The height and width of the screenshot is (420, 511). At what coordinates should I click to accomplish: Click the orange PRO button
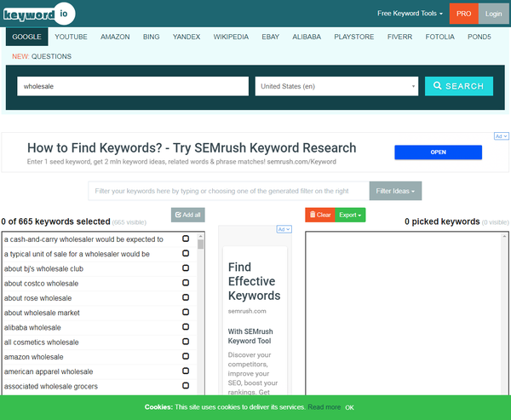pos(464,14)
